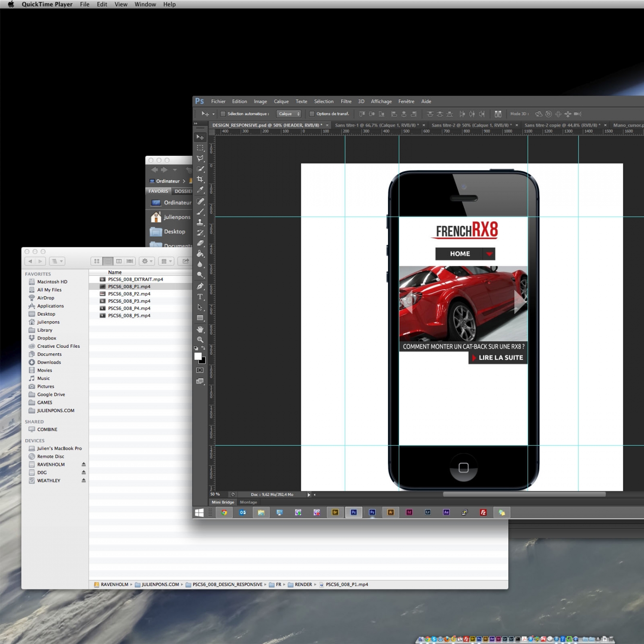Switch Finder to column view
Screen dimensions: 644x644
tap(119, 261)
